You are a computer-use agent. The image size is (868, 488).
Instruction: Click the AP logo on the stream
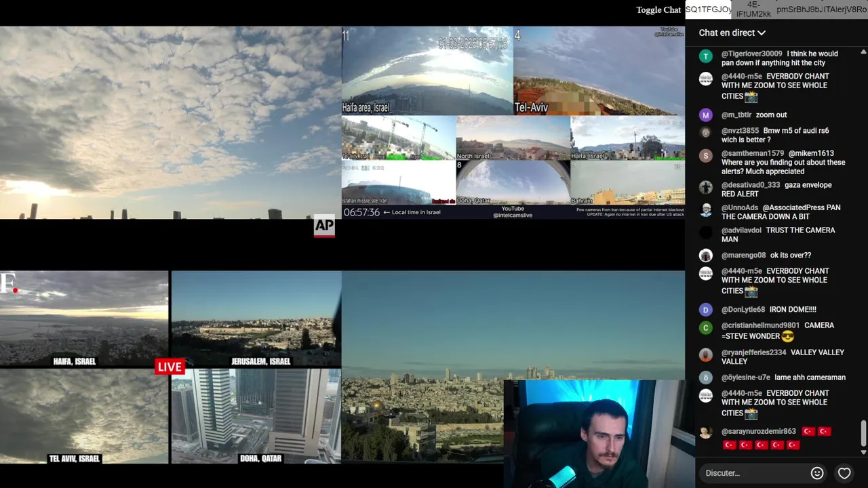tap(324, 226)
